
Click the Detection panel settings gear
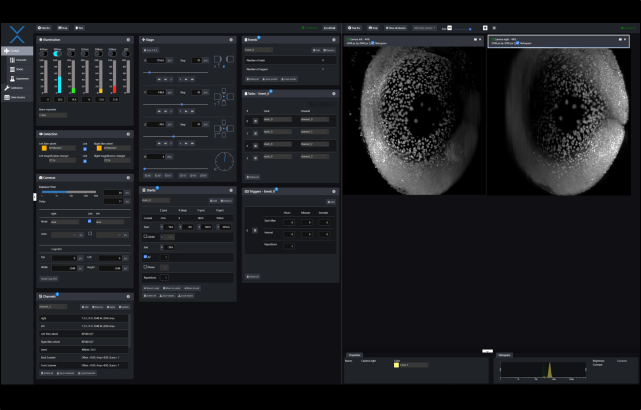tap(128, 133)
